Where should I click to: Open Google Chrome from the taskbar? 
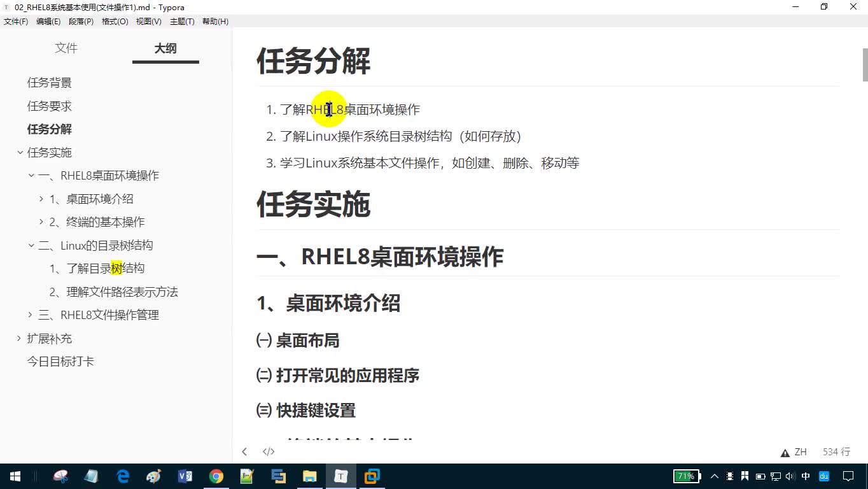(x=216, y=476)
